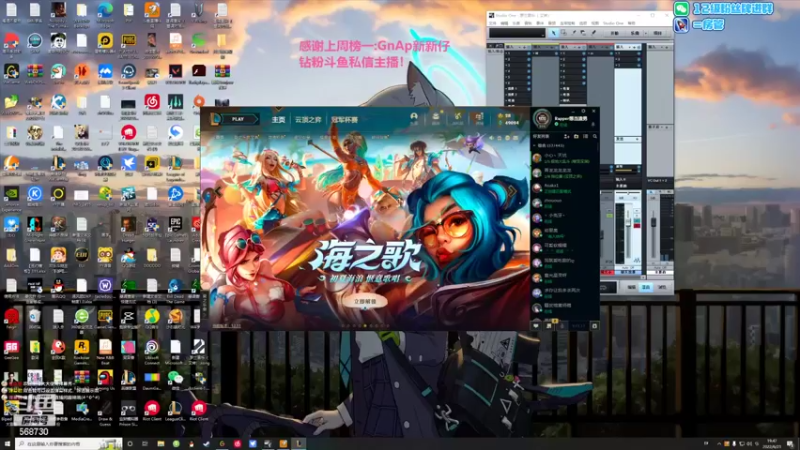
Task: Open File Explorer from the taskbar
Action: pos(160,444)
